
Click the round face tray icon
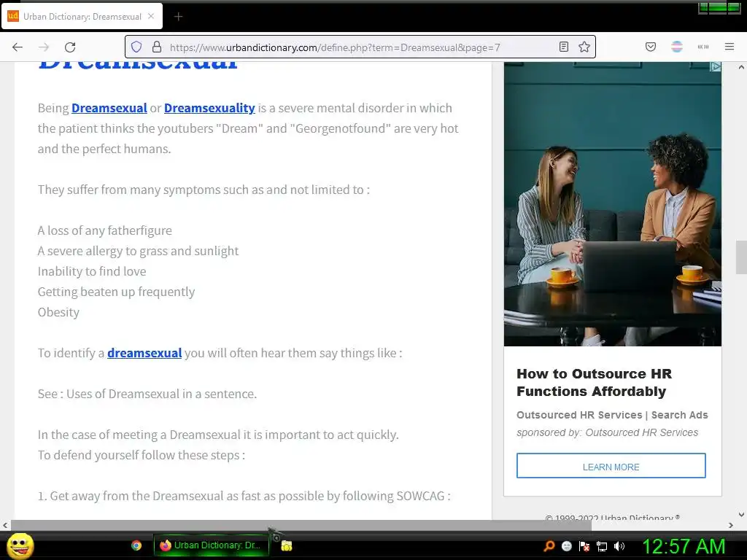(566, 546)
